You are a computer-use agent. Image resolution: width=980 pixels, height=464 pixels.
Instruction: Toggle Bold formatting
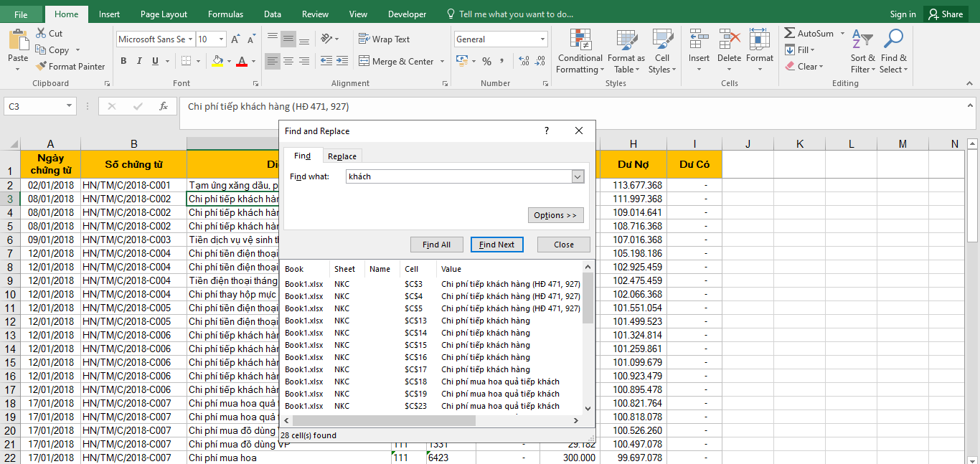click(x=123, y=62)
